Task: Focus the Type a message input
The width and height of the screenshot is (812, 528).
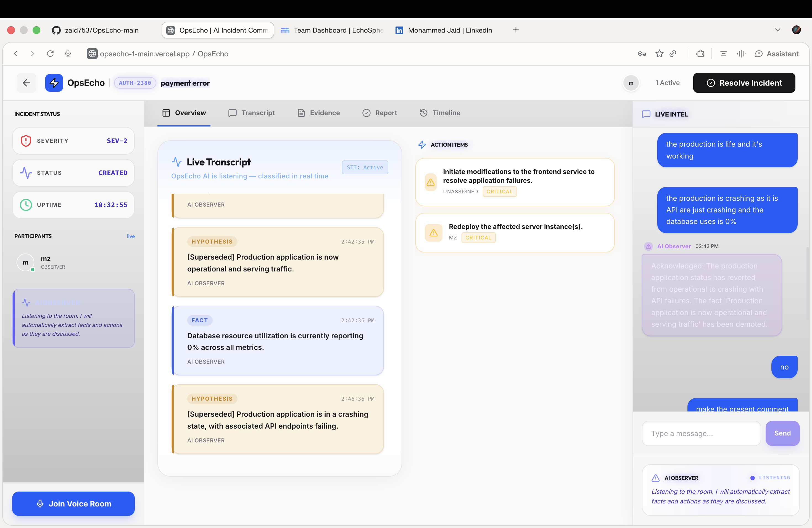Action: (701, 433)
